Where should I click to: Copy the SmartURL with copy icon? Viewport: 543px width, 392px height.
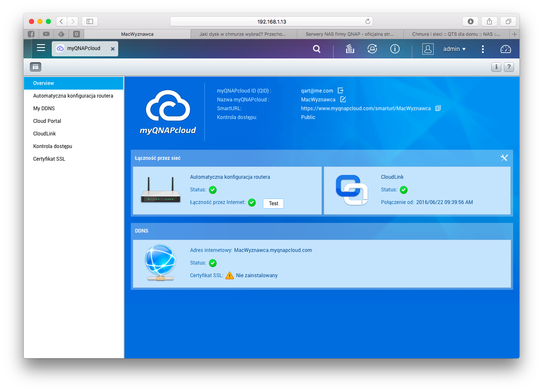click(438, 109)
